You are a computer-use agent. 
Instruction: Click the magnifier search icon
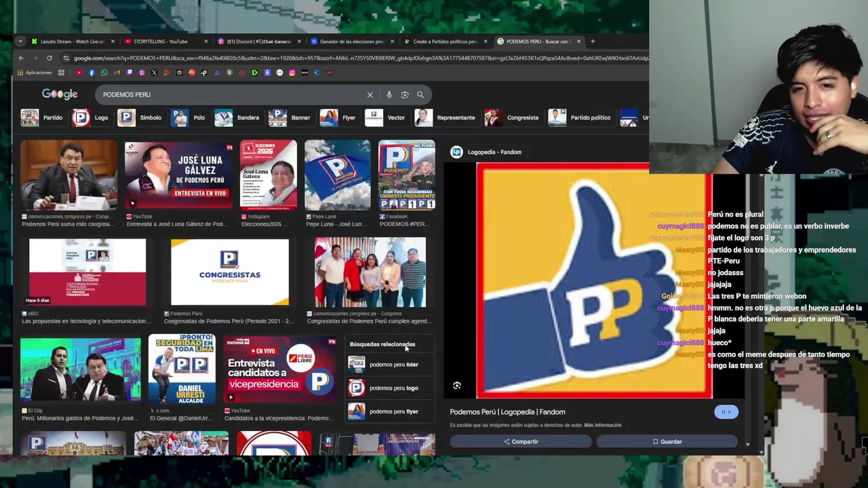point(420,95)
